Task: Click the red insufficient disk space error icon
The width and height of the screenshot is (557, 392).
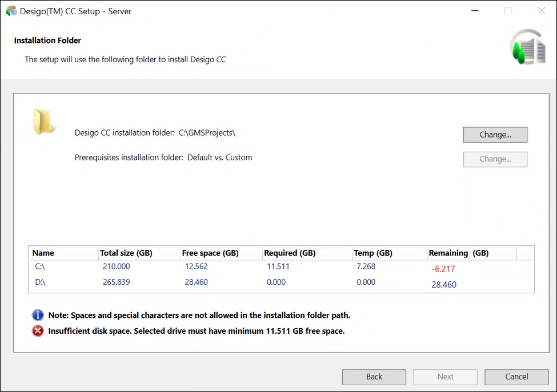Action: click(x=38, y=331)
